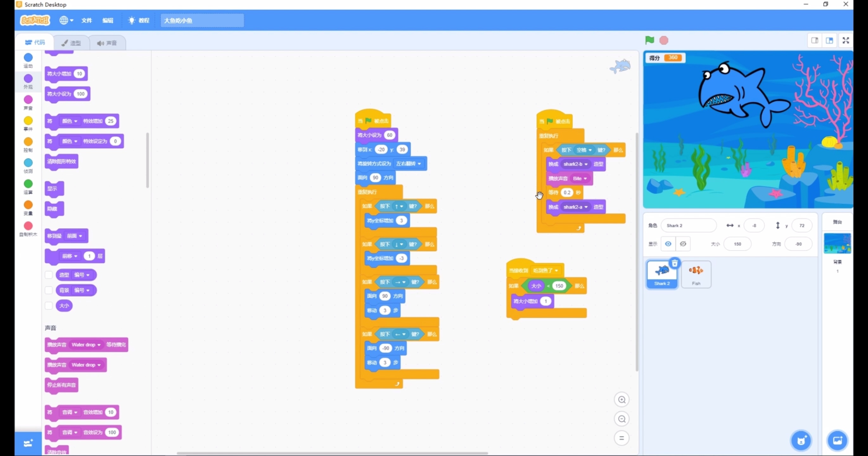Enable the costume number reporter checkbox
This screenshot has width=868, height=456.
coord(49,275)
